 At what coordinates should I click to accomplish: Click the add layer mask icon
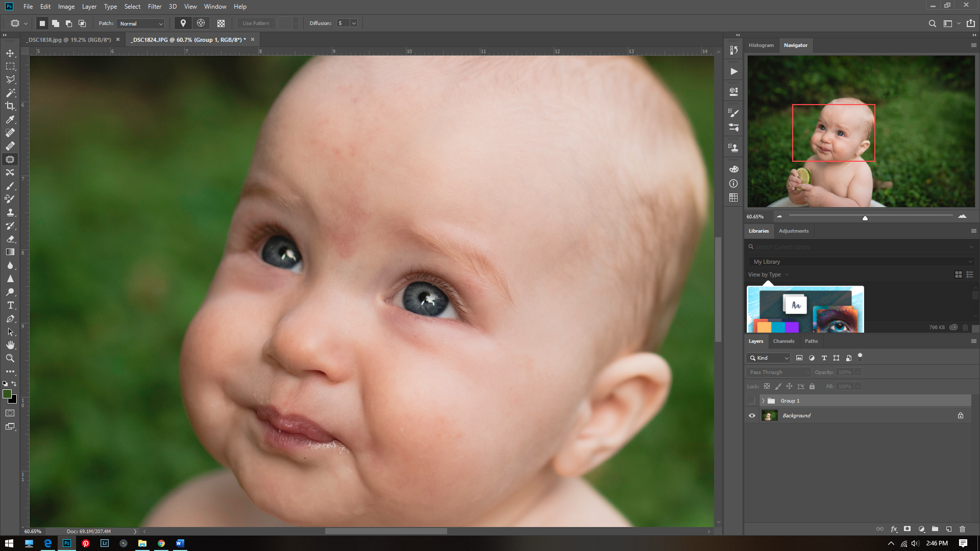907,529
